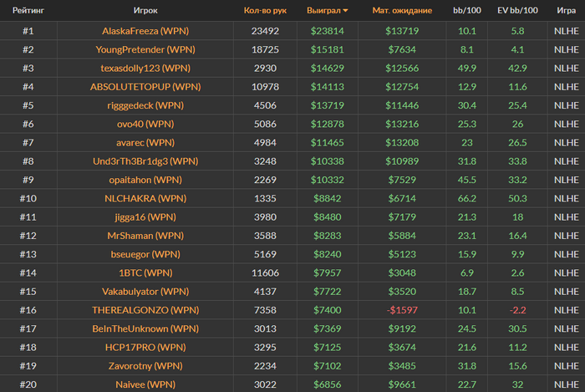Select expectation value $12754
The width and height of the screenshot is (585, 392).
(x=402, y=87)
